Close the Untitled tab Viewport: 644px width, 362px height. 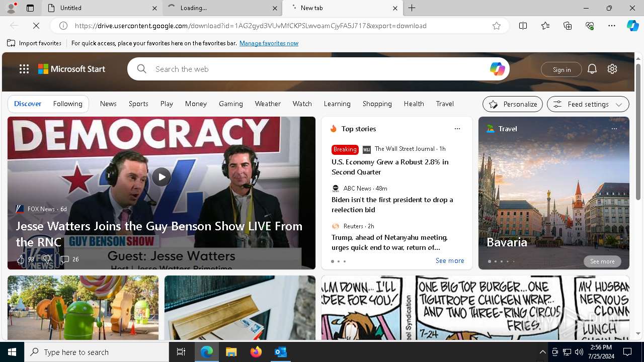[x=154, y=8]
